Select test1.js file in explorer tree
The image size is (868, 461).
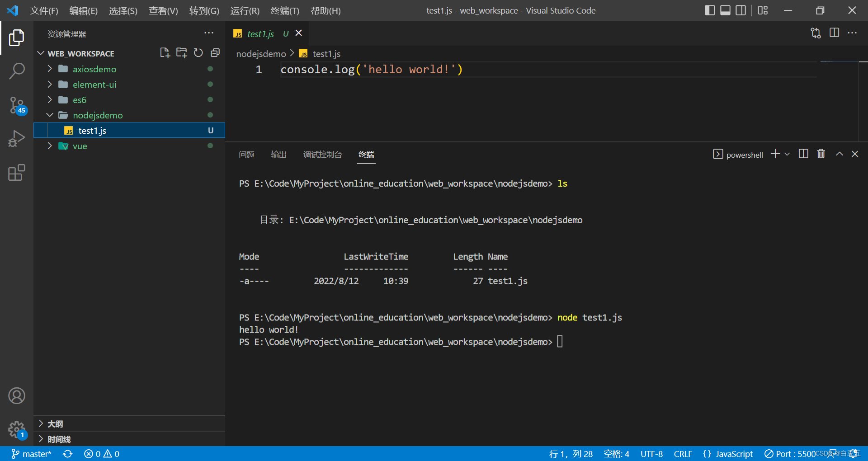pos(129,130)
